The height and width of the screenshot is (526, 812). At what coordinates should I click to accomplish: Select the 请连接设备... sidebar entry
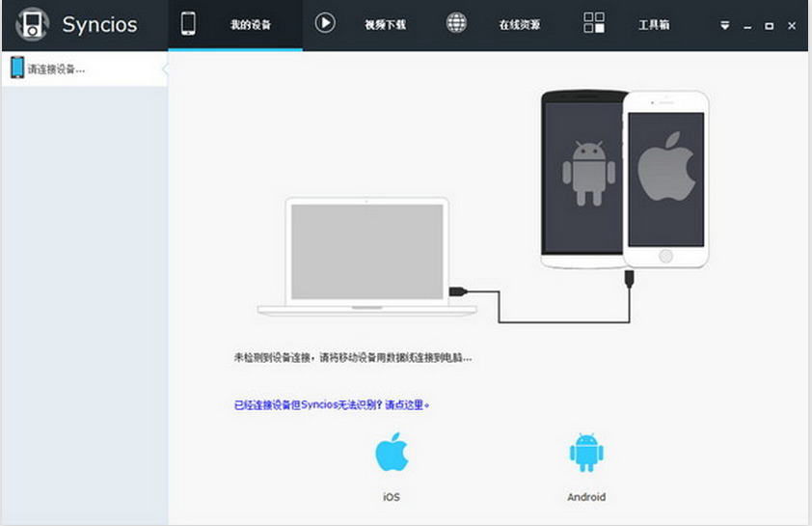(x=85, y=69)
